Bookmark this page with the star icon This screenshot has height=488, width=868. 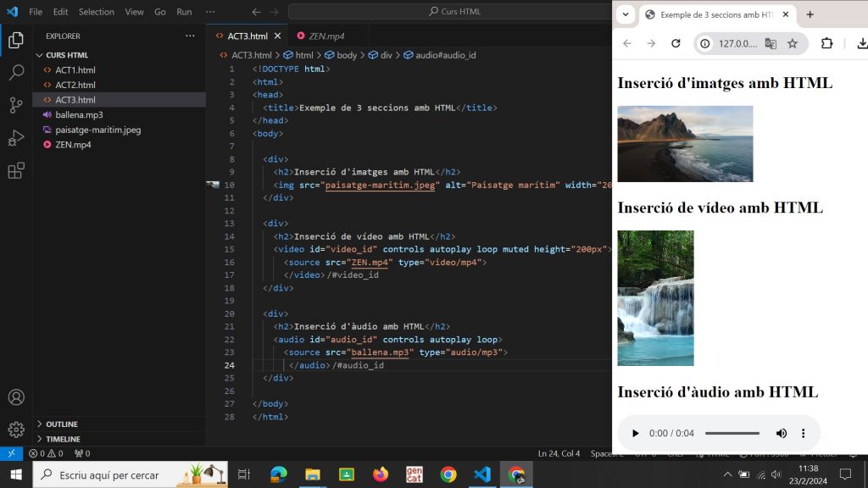793,44
